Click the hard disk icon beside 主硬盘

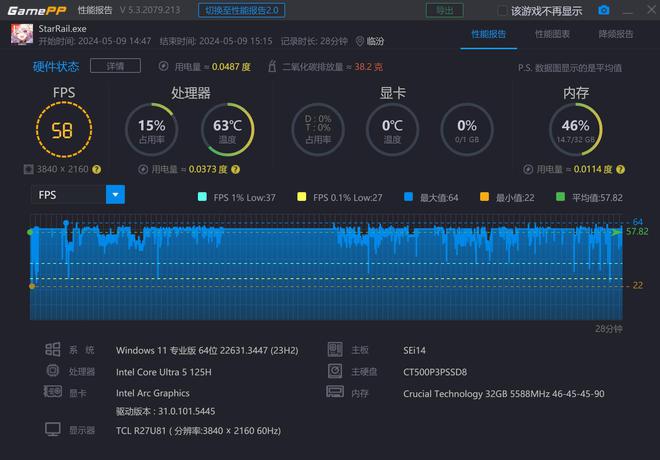point(335,371)
